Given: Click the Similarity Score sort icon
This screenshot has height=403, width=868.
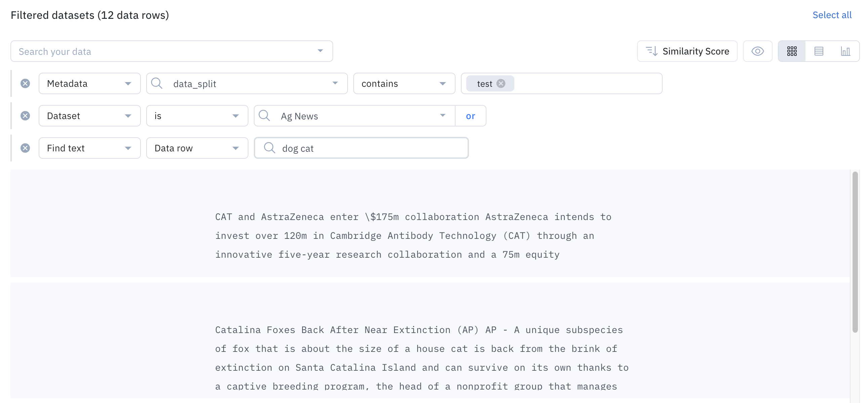Looking at the screenshot, I should [652, 51].
